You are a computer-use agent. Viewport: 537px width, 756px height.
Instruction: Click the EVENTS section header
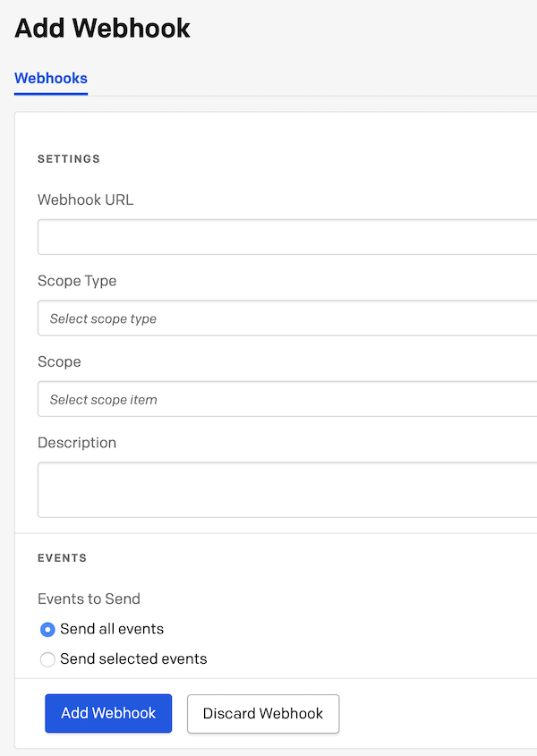click(x=62, y=557)
